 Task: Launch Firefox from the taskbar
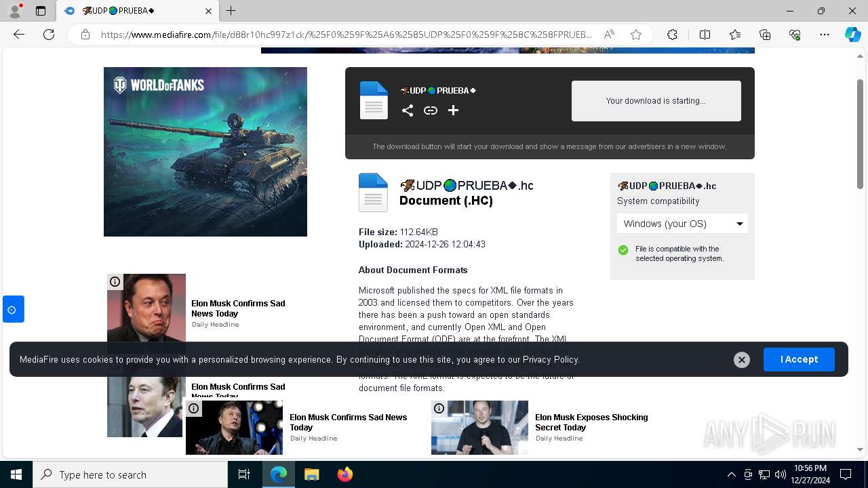coord(344,474)
